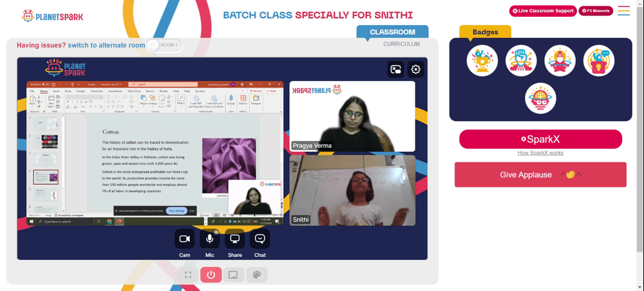Switch to the CLASSROOM tab
The height and width of the screenshot is (291, 644).
point(392,32)
